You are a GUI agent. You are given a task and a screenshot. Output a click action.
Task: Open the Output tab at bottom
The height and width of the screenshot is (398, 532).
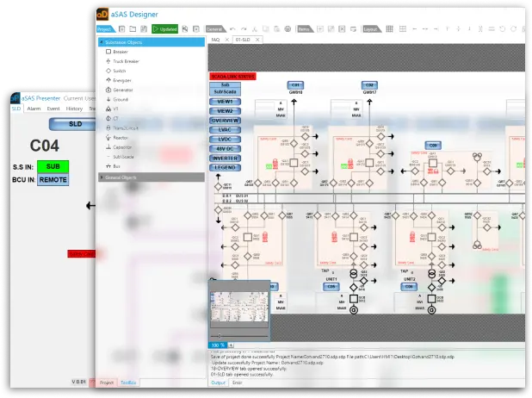pyautogui.click(x=218, y=382)
